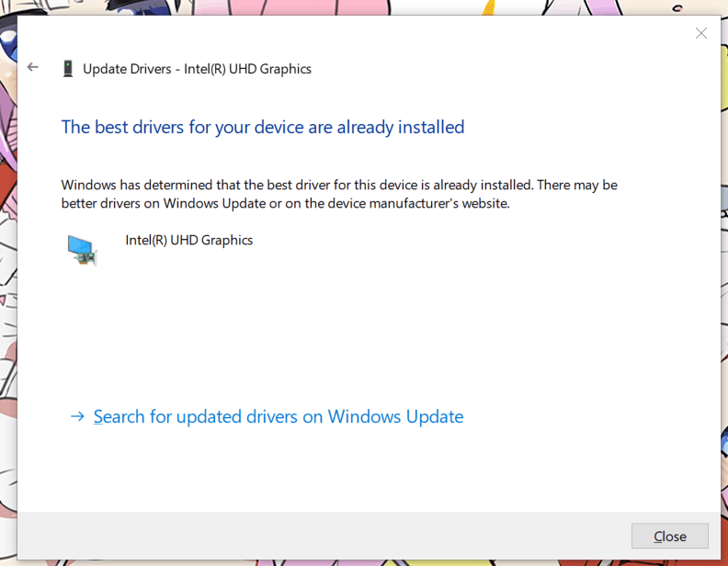Go back using the arrow icon
Screen dimensions: 728x566
[x=32, y=67]
